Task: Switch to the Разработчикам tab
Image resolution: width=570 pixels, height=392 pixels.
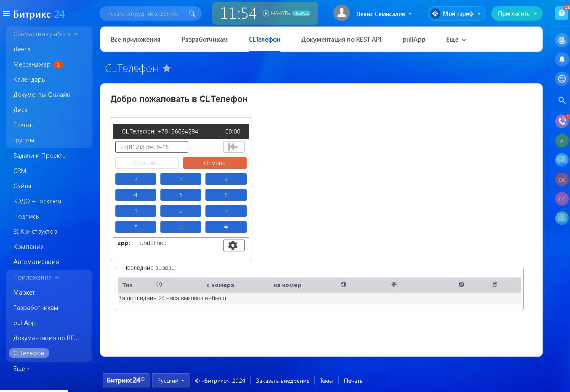Action: click(x=205, y=40)
